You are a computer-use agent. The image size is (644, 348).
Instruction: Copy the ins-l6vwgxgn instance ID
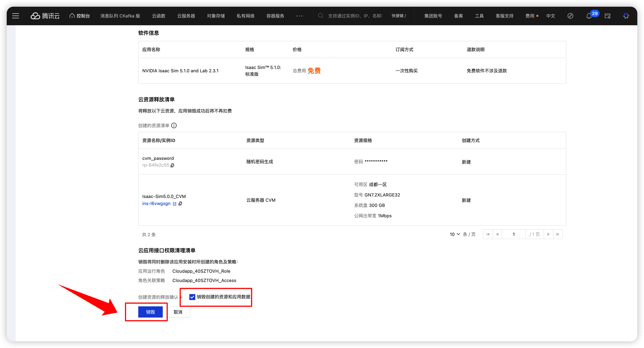pyautogui.click(x=180, y=203)
